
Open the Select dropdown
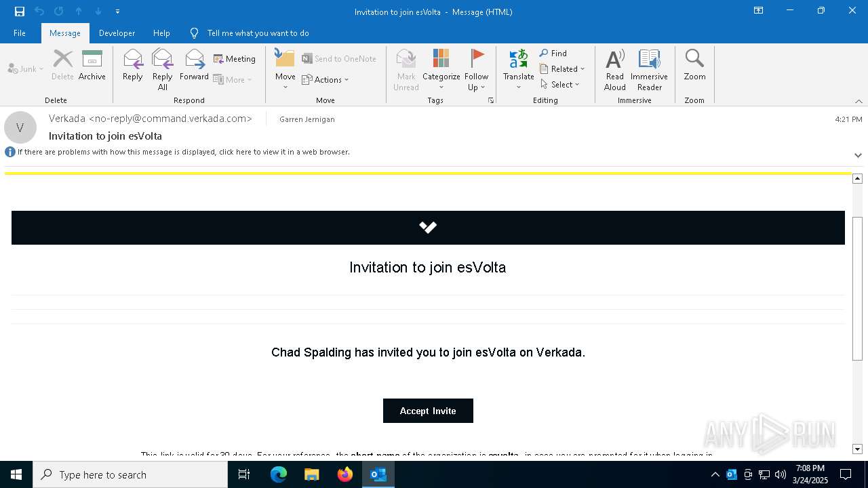click(560, 84)
